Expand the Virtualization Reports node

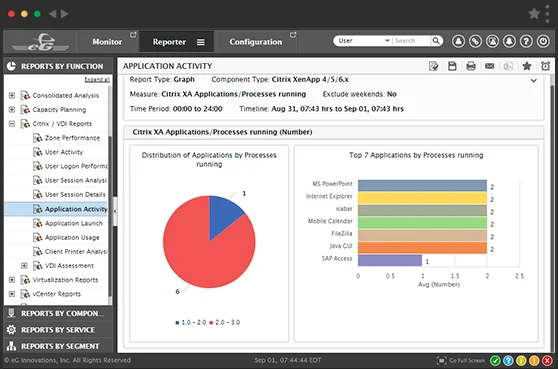[12, 280]
